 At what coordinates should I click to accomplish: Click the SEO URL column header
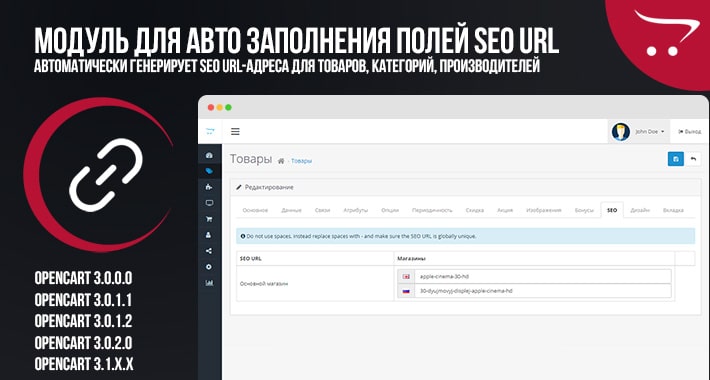click(250, 259)
